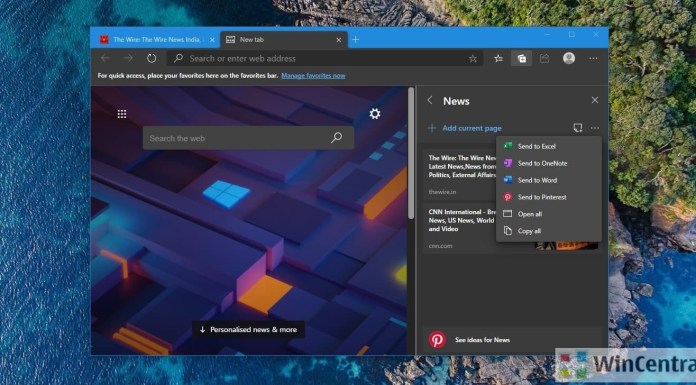Click the add note icon in Collections
Viewport: 696px width, 385px height.
coord(577,128)
